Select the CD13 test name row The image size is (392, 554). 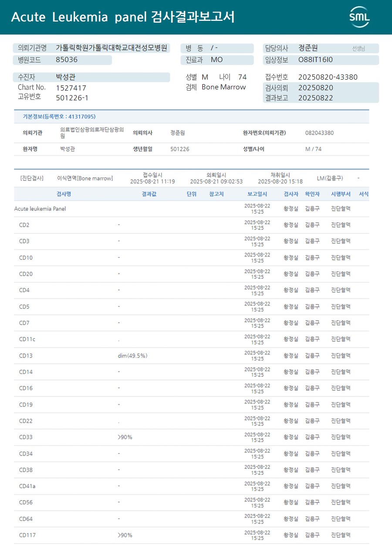[26, 356]
